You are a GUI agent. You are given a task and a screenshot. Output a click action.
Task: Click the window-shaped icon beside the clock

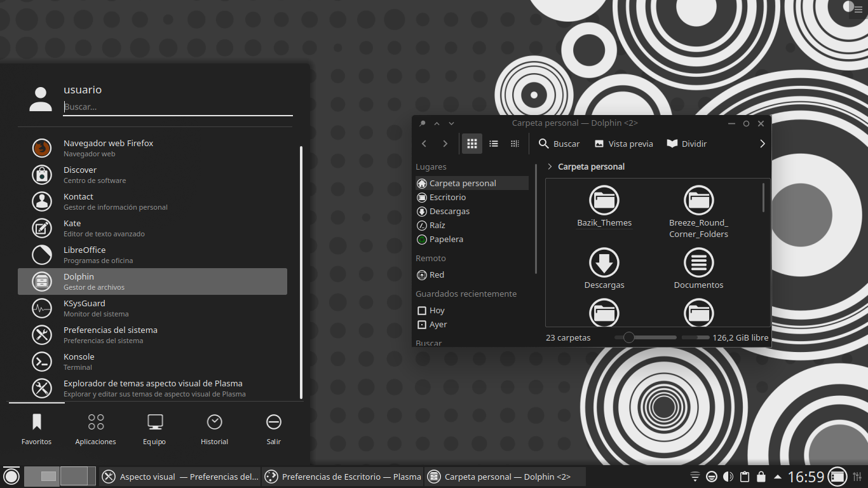point(837,476)
